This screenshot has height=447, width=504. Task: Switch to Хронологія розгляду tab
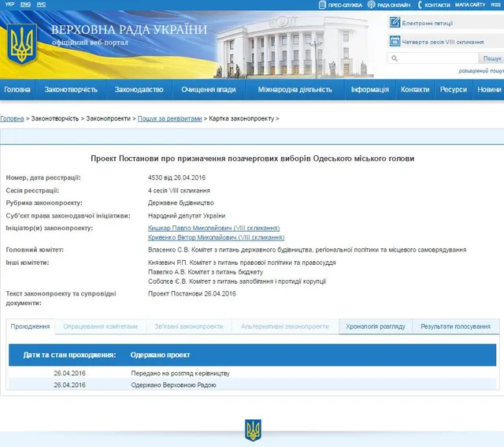(x=375, y=326)
